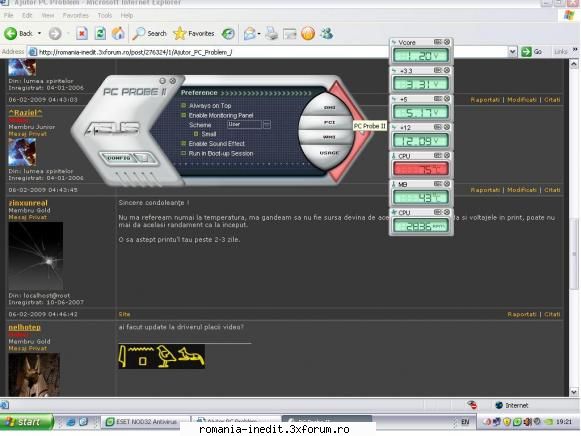Go to the Home page icon
Viewport: 581px width, 436px height.
pyautogui.click(x=118, y=34)
